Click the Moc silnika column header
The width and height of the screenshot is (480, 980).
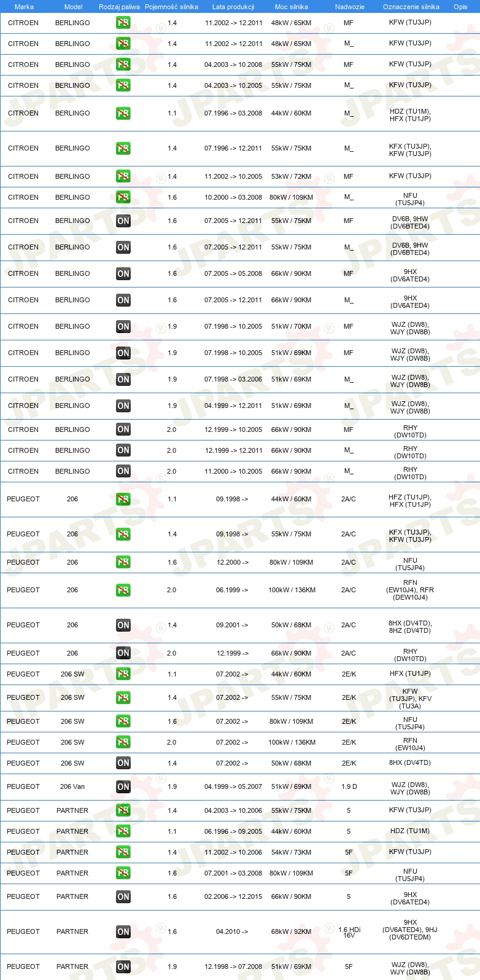(x=292, y=7)
